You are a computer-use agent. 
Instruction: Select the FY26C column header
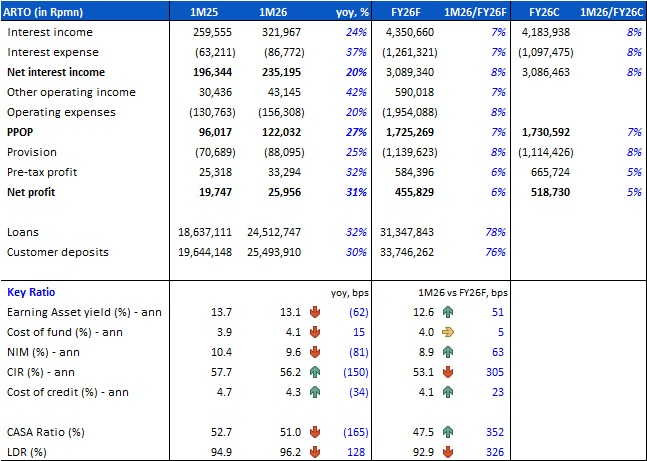tap(544, 12)
